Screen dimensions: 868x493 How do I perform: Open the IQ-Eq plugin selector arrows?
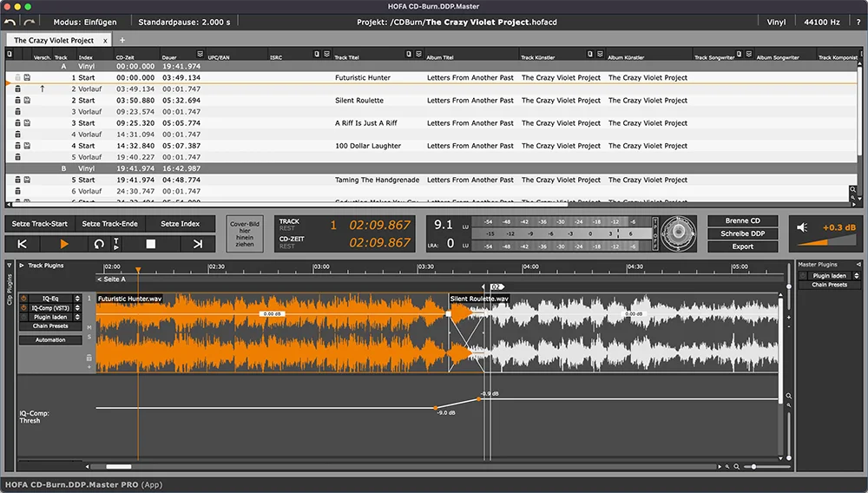click(77, 299)
